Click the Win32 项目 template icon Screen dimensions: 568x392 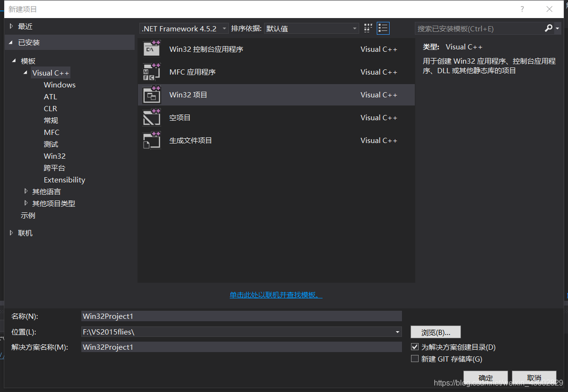tap(152, 95)
